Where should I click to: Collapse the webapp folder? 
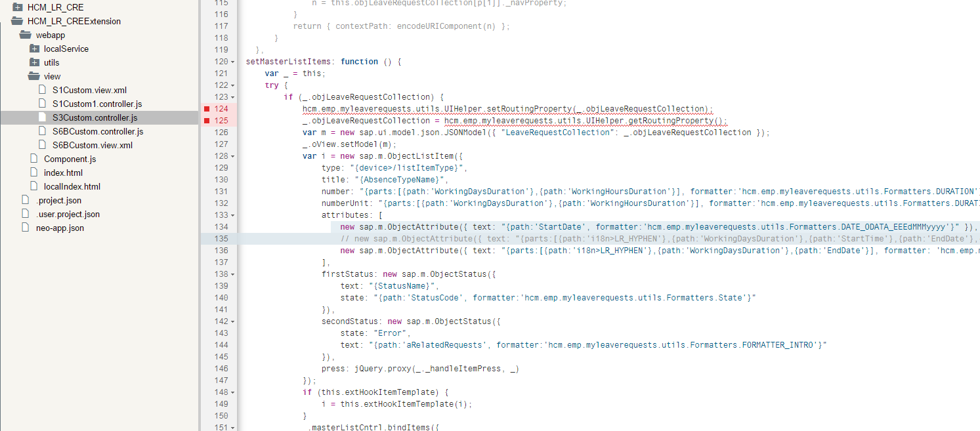(x=26, y=35)
